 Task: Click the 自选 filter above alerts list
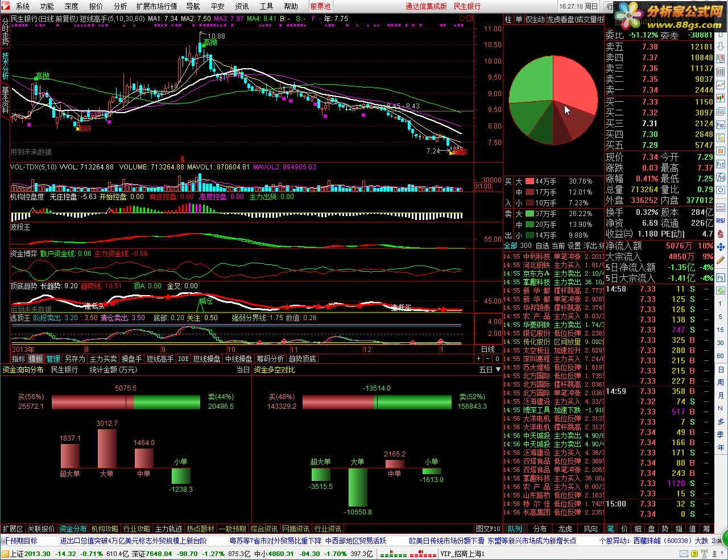click(543, 246)
